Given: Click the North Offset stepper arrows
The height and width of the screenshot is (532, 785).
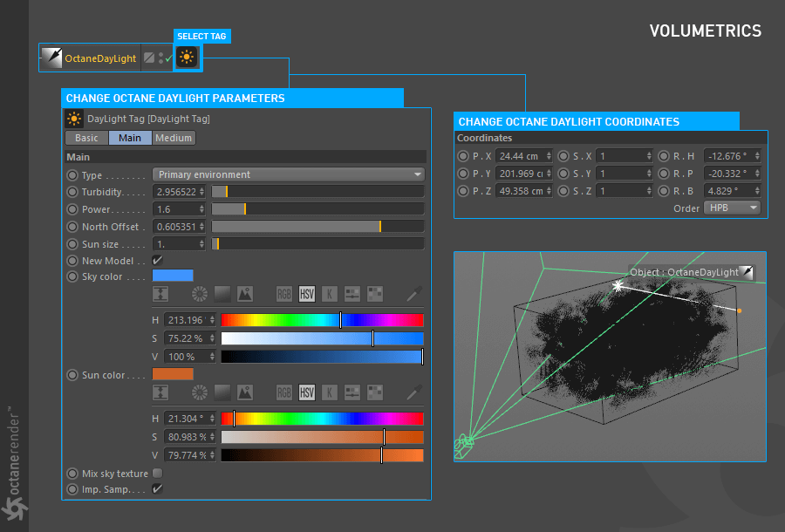Looking at the screenshot, I should click(201, 227).
